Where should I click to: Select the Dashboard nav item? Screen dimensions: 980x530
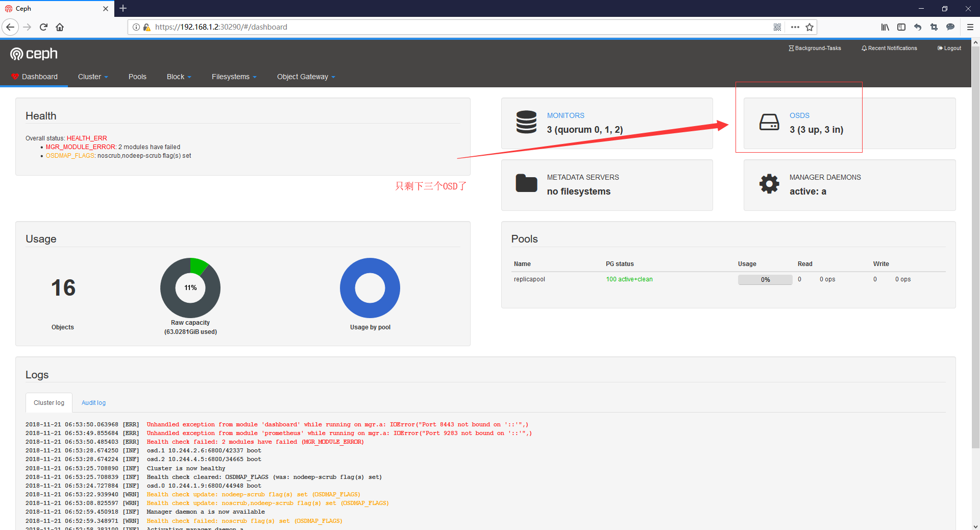[x=34, y=77]
